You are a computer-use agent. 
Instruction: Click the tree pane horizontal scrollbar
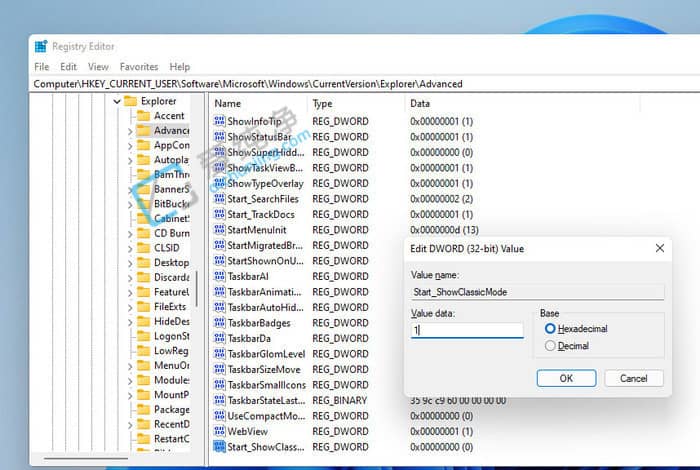click(86, 458)
